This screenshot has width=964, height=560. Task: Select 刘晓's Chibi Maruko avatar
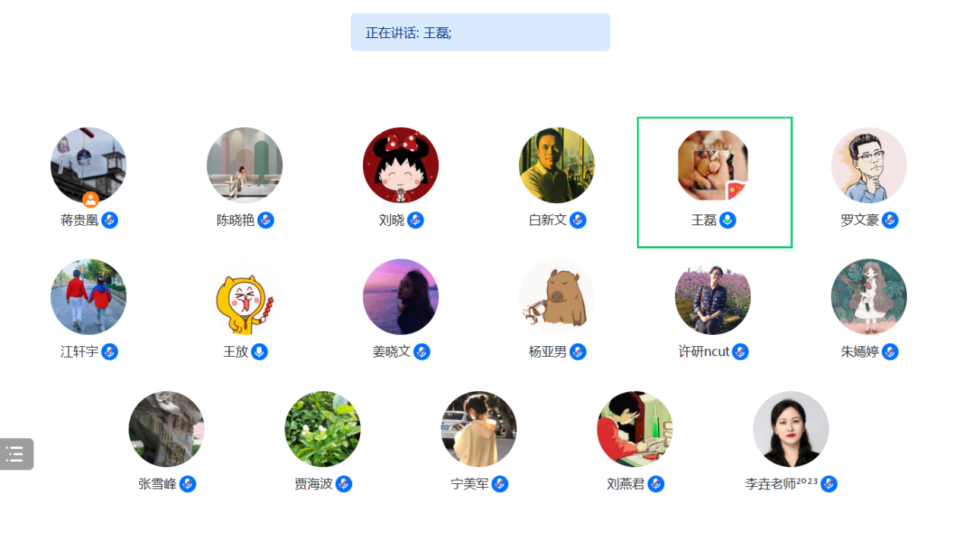(401, 165)
